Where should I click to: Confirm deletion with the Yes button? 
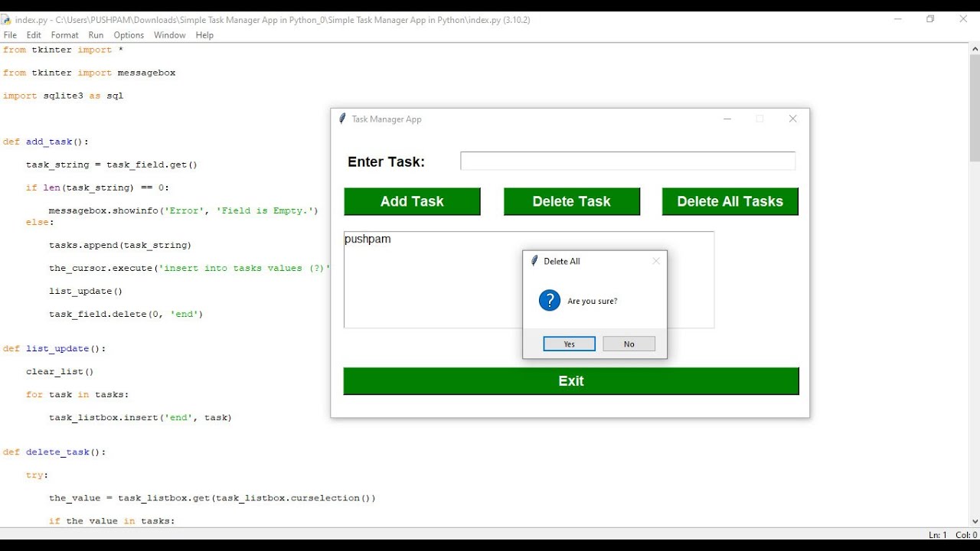[570, 344]
